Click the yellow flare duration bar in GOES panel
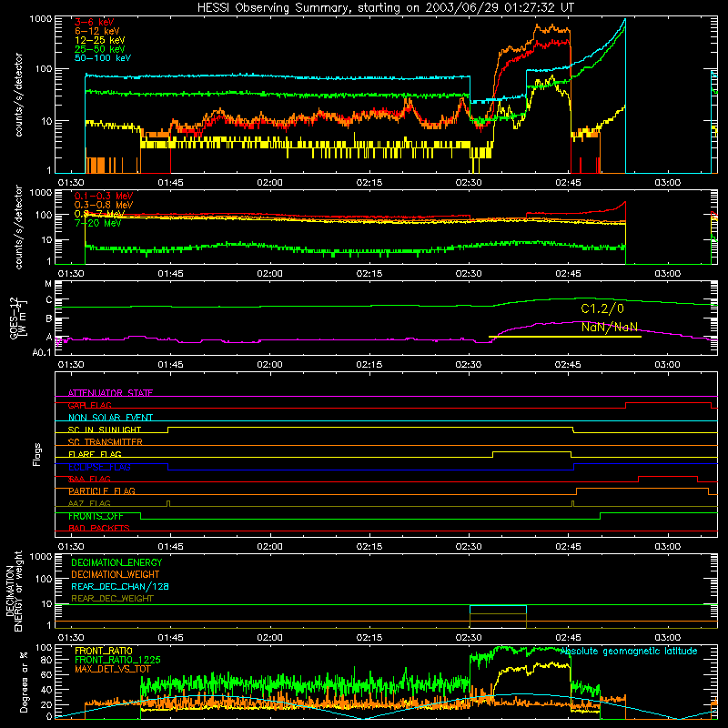 [565, 337]
